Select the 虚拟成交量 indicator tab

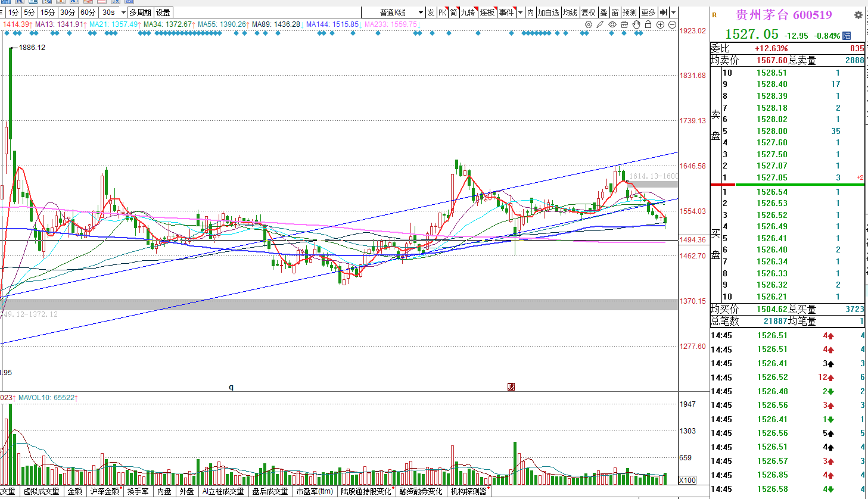42,491
